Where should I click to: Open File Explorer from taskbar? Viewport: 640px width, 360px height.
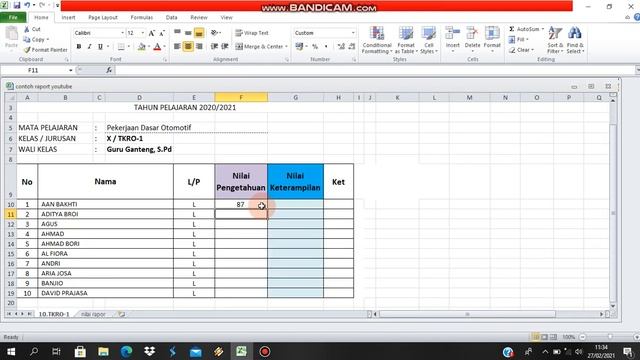pyautogui.click(x=103, y=351)
